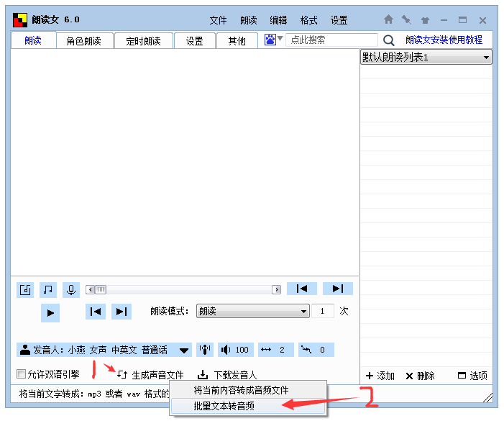Click the 点此搜索 search field

(x=331, y=40)
